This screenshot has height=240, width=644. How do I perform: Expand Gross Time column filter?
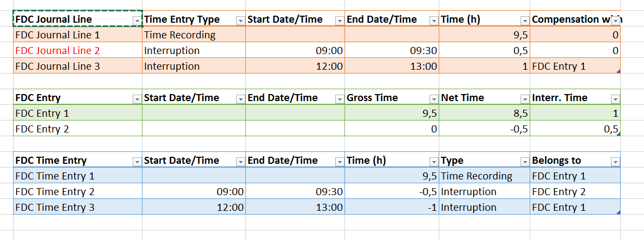(434, 99)
